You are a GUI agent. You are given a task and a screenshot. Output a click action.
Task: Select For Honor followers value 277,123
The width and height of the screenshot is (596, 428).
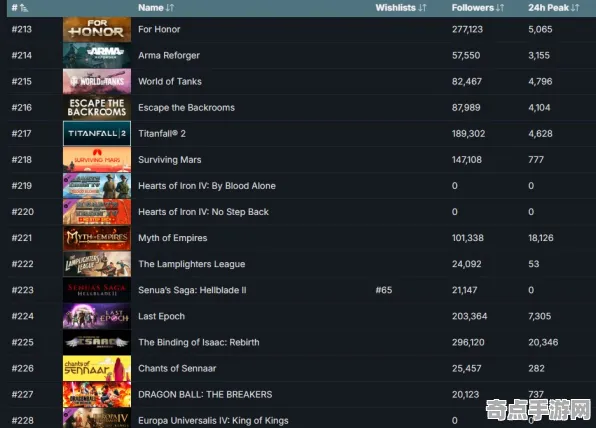(x=467, y=29)
